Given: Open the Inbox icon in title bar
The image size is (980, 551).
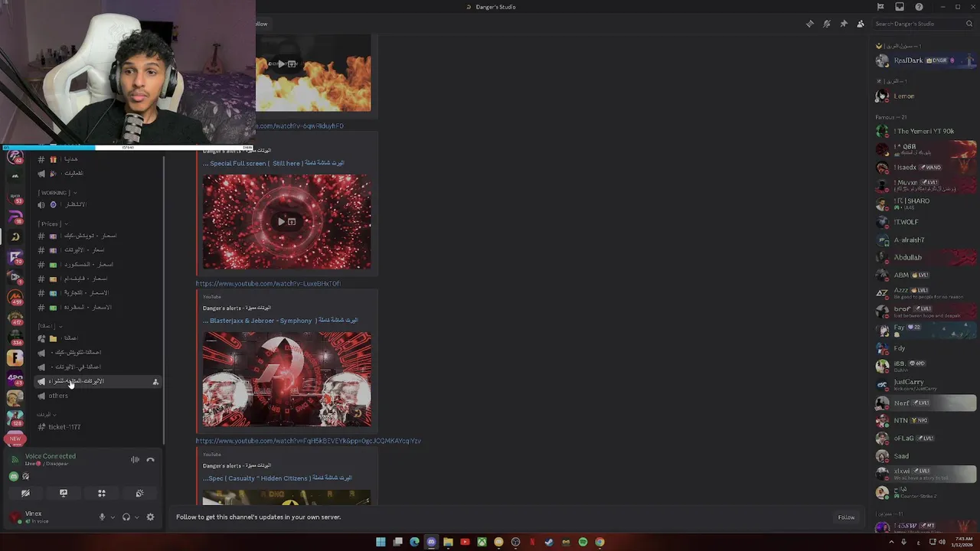Looking at the screenshot, I should click(900, 7).
